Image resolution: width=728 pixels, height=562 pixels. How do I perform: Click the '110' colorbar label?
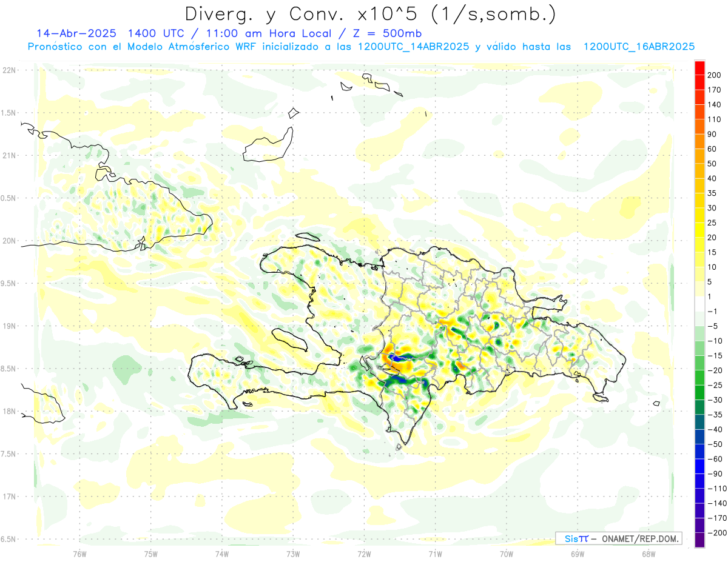tap(715, 119)
